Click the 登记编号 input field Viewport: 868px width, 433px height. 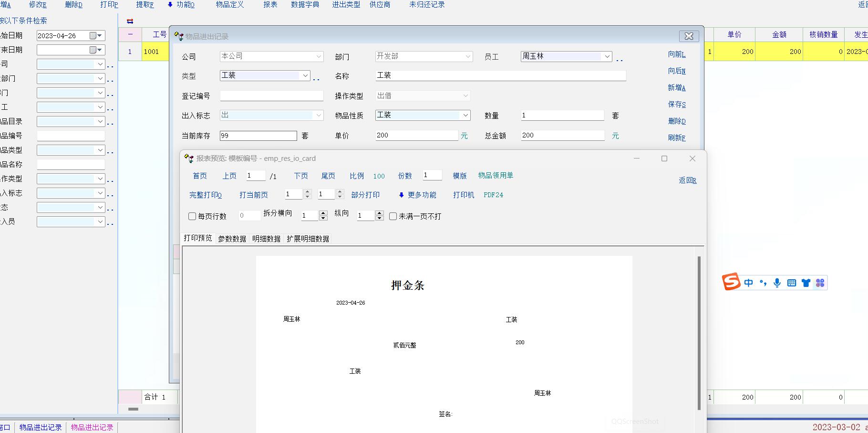tap(271, 96)
